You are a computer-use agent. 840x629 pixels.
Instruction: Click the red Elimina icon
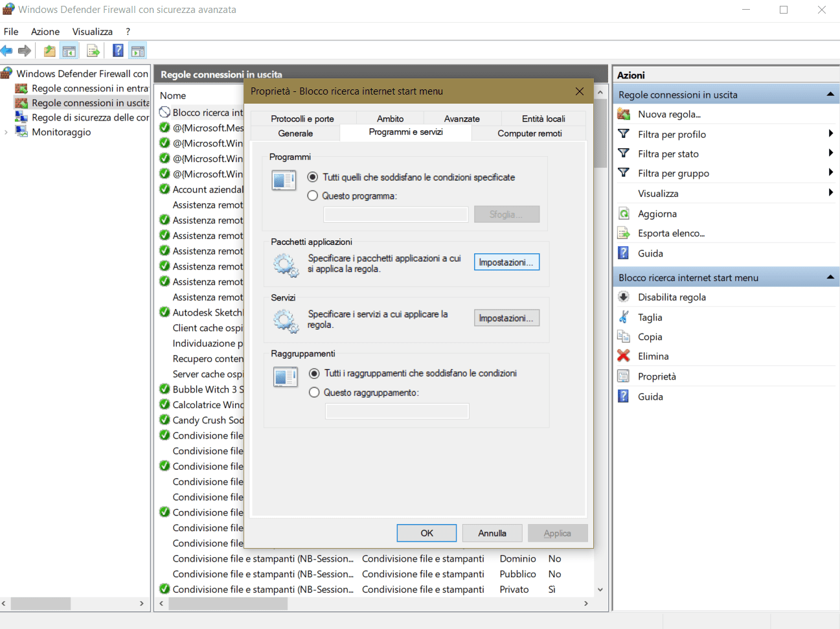coord(624,356)
